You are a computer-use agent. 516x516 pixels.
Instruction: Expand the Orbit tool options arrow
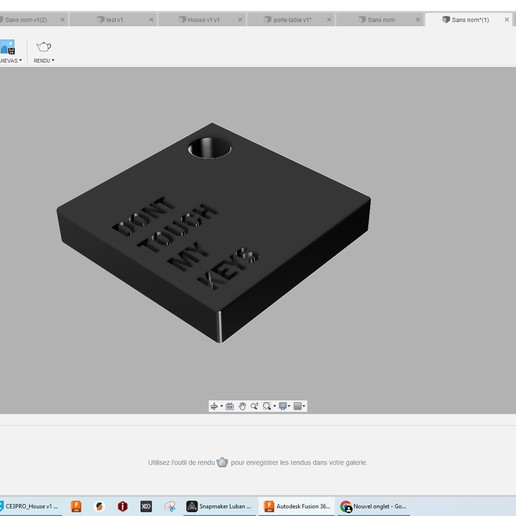[x=221, y=406]
